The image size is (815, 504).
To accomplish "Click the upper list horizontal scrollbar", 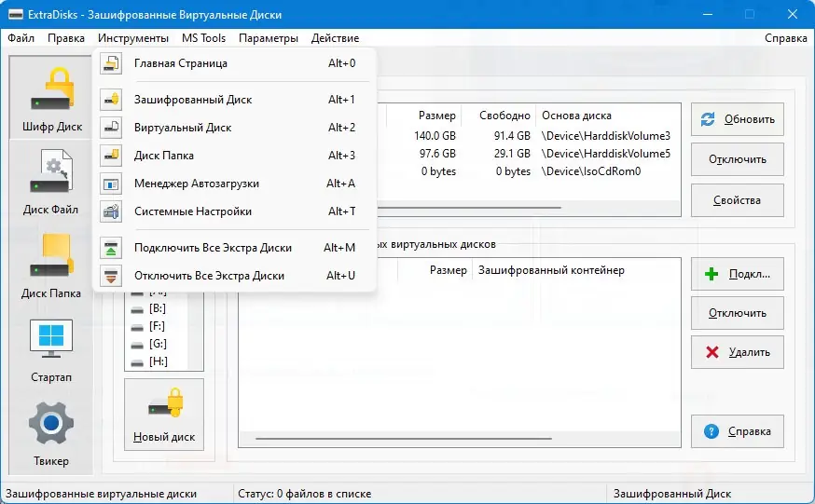I will pyautogui.click(x=468, y=208).
